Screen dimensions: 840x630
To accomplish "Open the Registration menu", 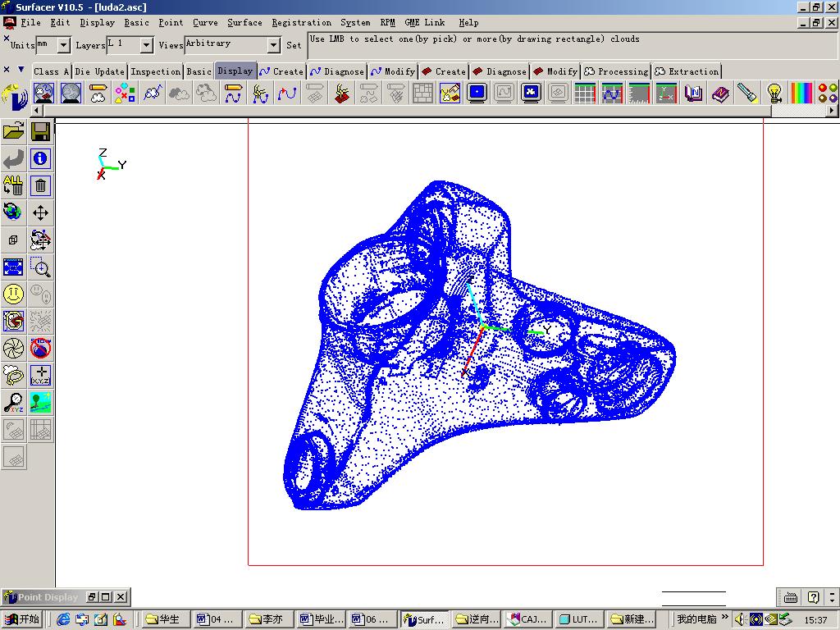I will point(301,22).
